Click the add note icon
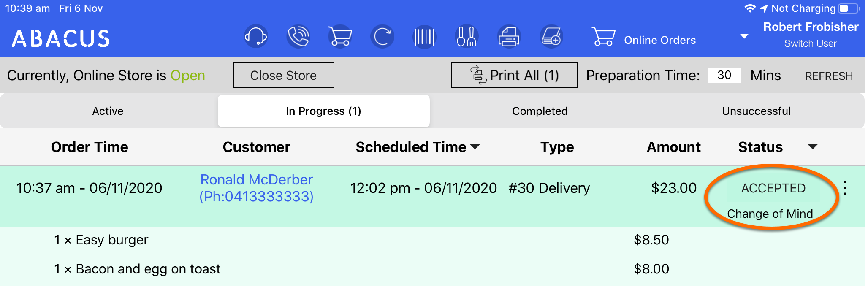868x287 pixels. (x=551, y=37)
